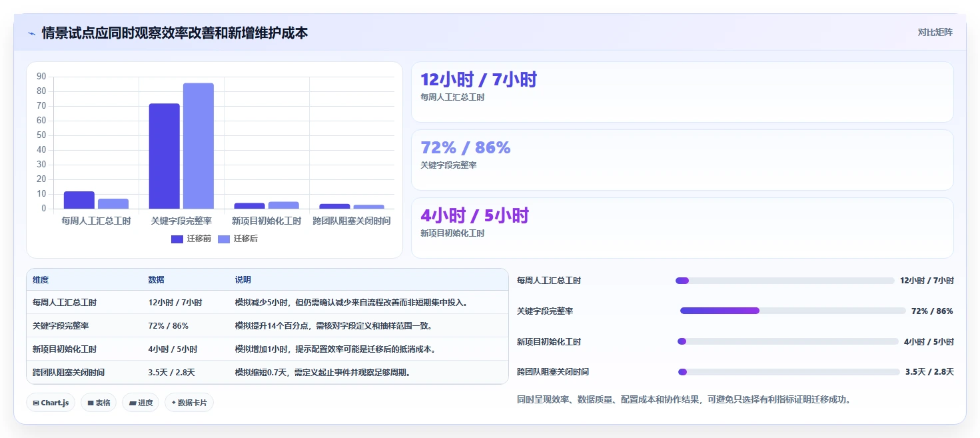Viewport: 980px width, 438px height.
Task: Click the 每周人工汇总工时 progress bar
Action: click(785, 281)
